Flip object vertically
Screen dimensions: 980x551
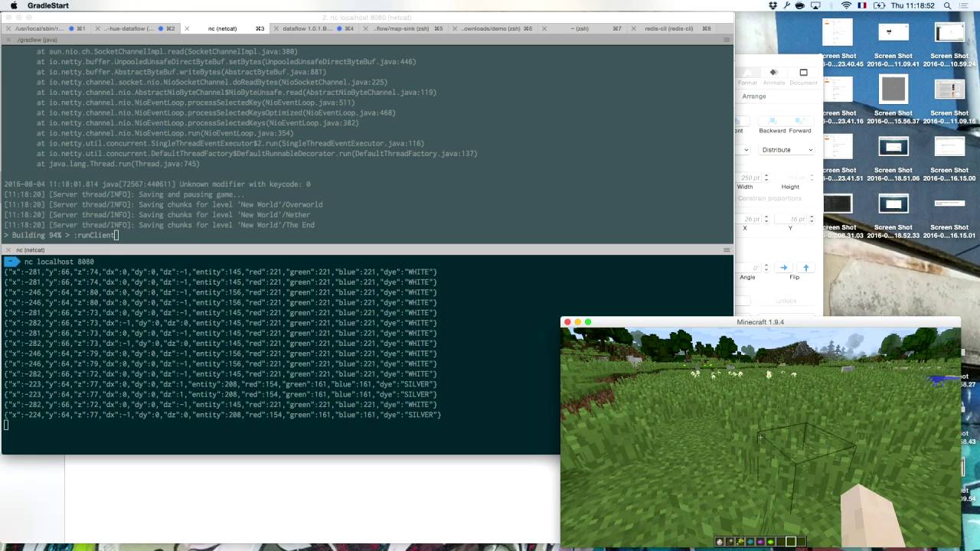805,268
